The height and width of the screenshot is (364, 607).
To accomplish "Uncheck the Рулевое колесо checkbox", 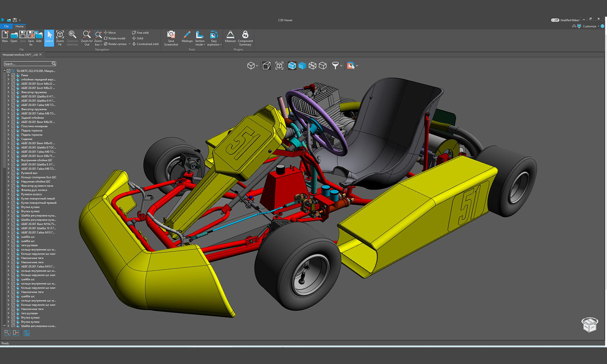I will [x=13, y=194].
